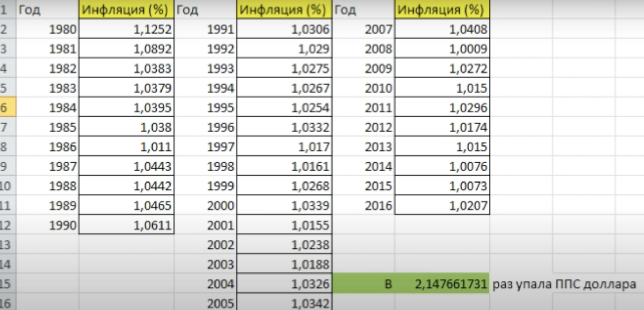Select the cell with value 1,0892

pos(127,49)
